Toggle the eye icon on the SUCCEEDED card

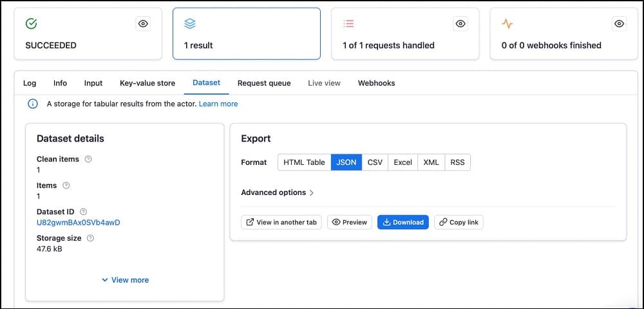[x=143, y=24]
